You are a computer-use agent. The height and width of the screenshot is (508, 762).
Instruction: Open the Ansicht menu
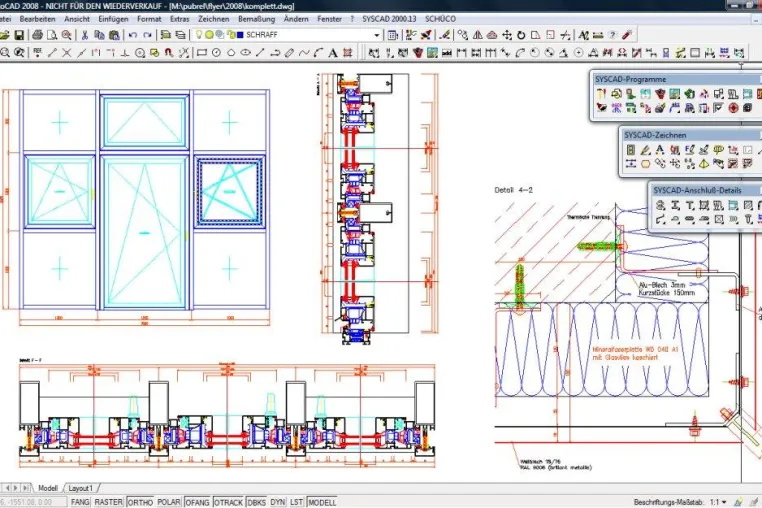pyautogui.click(x=77, y=19)
